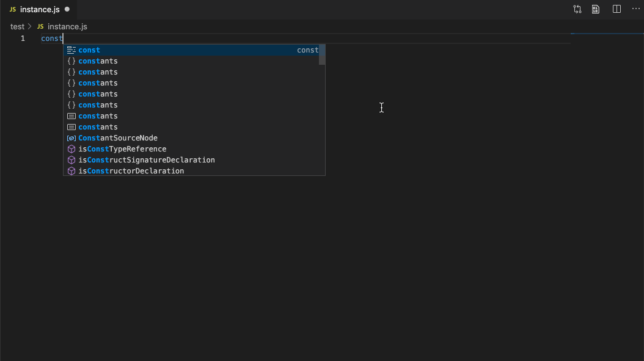644x361 pixels.
Task: Insert the isConstructorDeclaration suggestion
Action: click(191, 171)
